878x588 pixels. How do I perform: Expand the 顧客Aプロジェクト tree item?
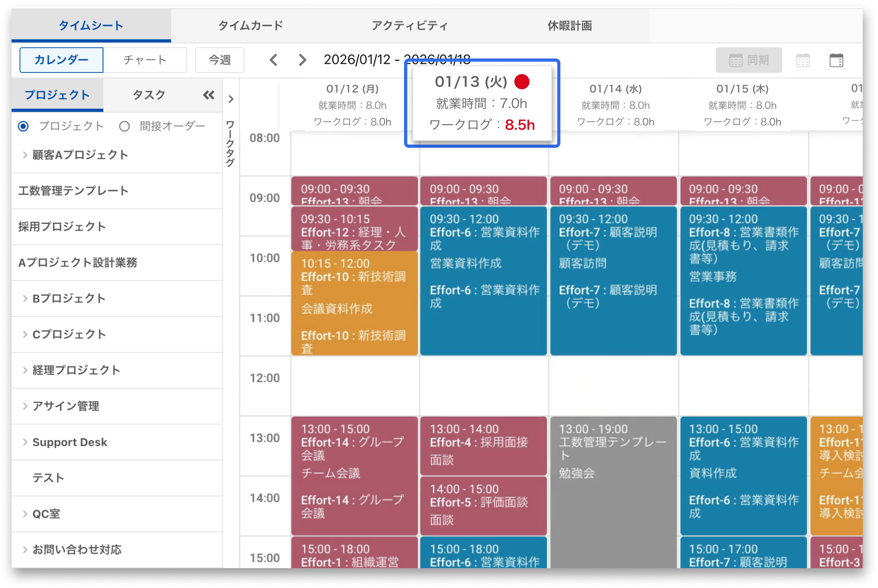point(25,155)
